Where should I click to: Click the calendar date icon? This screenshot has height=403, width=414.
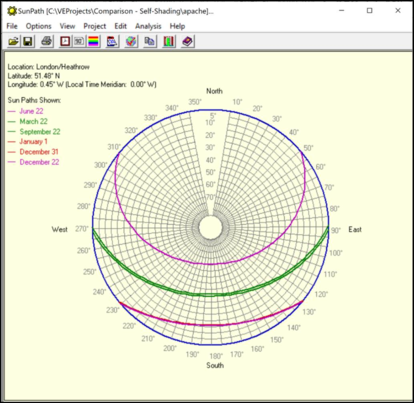click(112, 42)
